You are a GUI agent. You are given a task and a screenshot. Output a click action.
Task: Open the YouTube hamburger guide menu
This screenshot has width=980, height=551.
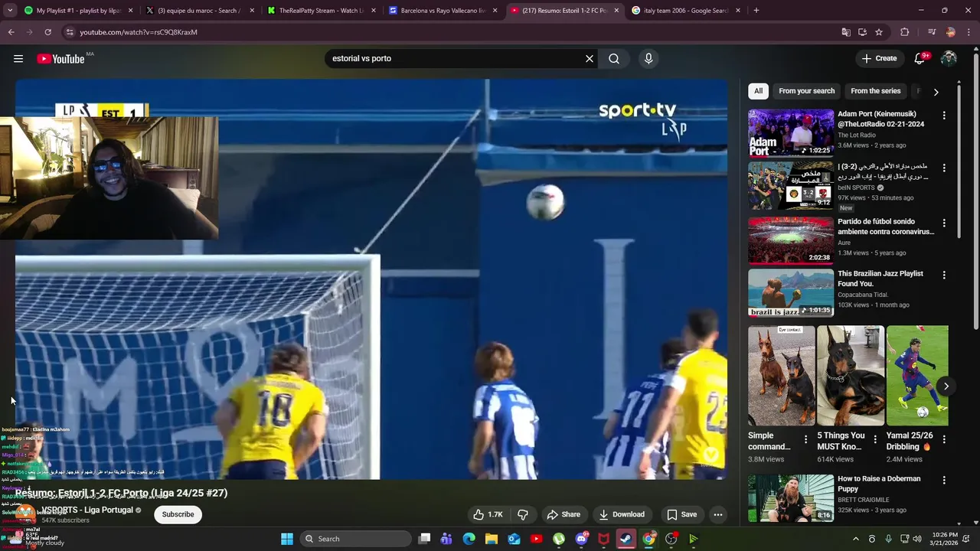[18, 59]
